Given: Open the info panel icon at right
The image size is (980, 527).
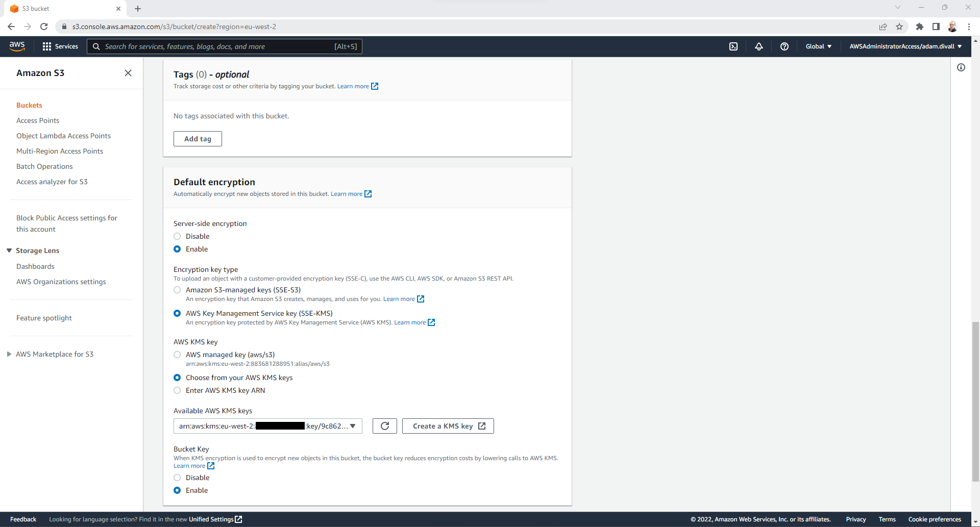Looking at the screenshot, I should (961, 67).
